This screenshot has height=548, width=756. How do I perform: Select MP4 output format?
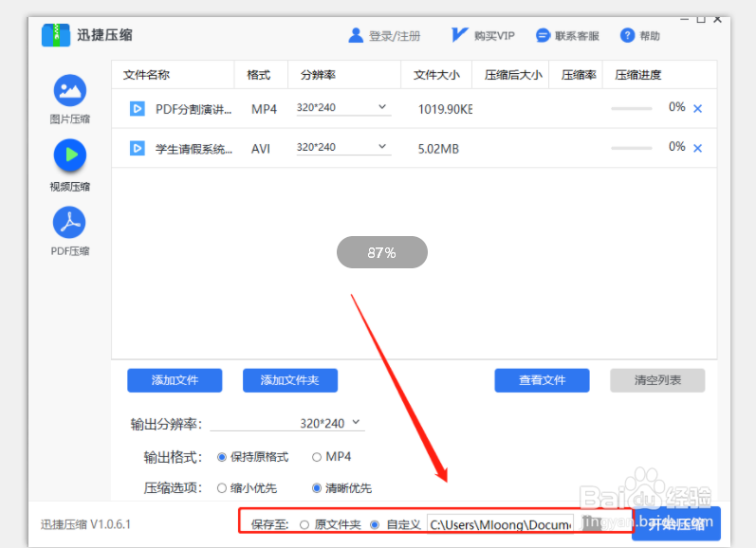click(316, 457)
